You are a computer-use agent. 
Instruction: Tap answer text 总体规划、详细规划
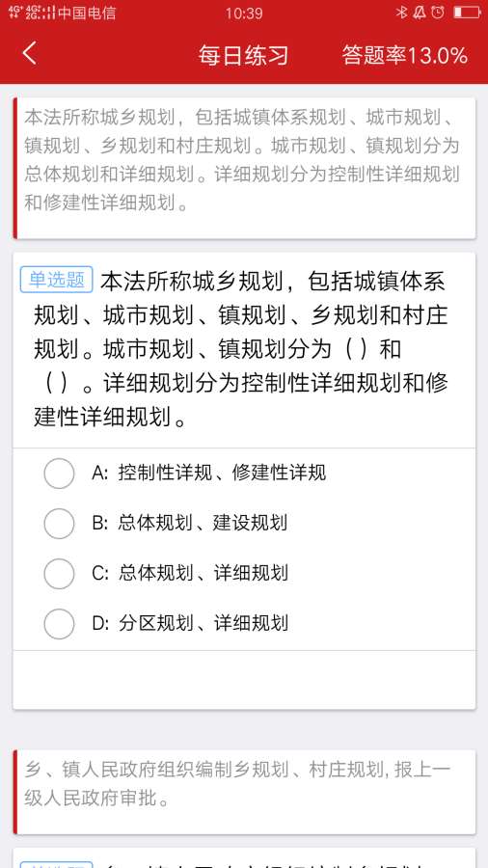point(203,573)
